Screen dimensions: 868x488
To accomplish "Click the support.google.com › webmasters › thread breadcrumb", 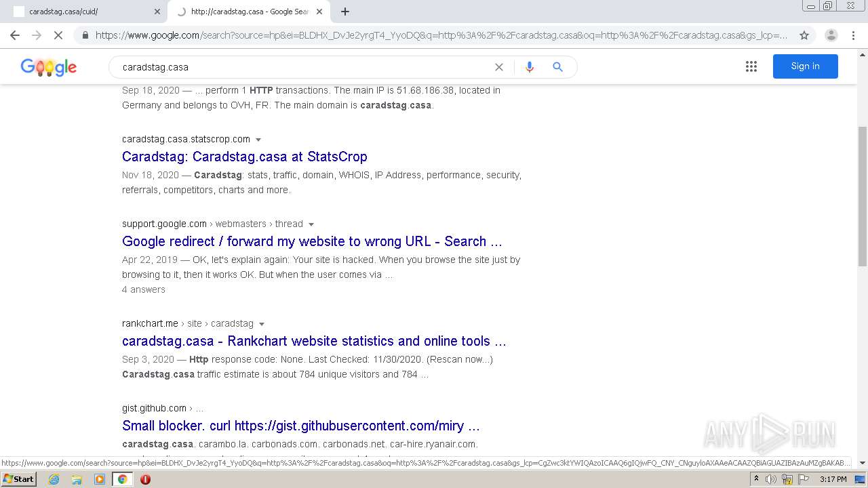I will [x=212, y=224].
